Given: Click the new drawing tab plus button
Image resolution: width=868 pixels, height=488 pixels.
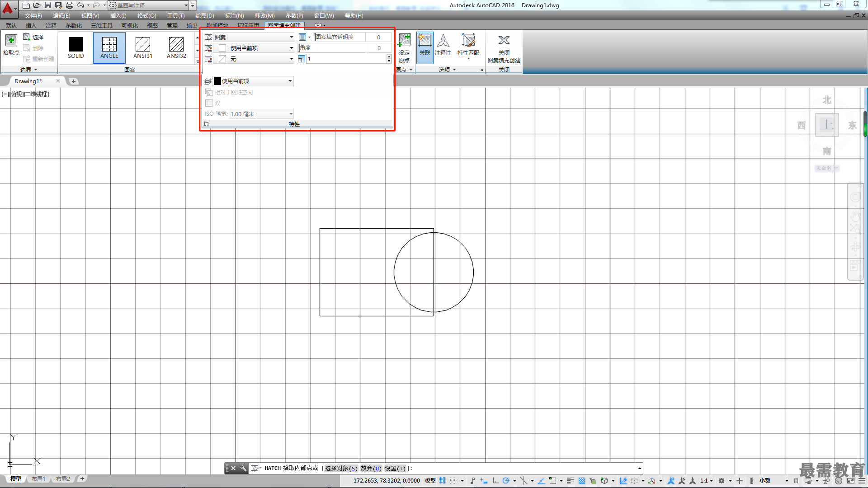Looking at the screenshot, I should point(74,81).
